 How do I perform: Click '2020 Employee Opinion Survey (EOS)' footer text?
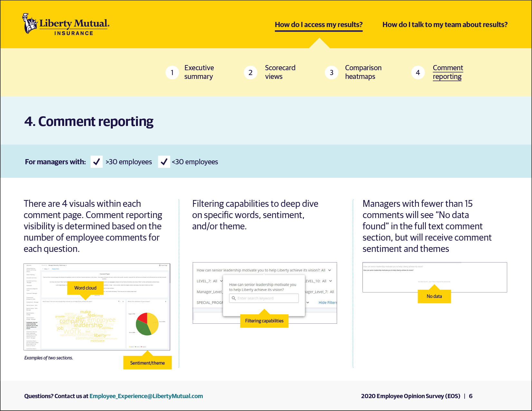click(x=411, y=396)
